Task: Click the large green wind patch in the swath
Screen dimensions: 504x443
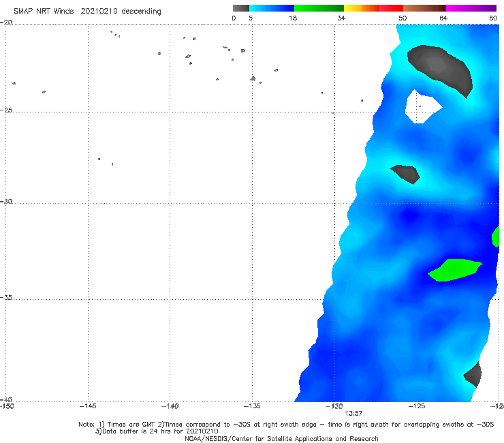Action: [455, 270]
